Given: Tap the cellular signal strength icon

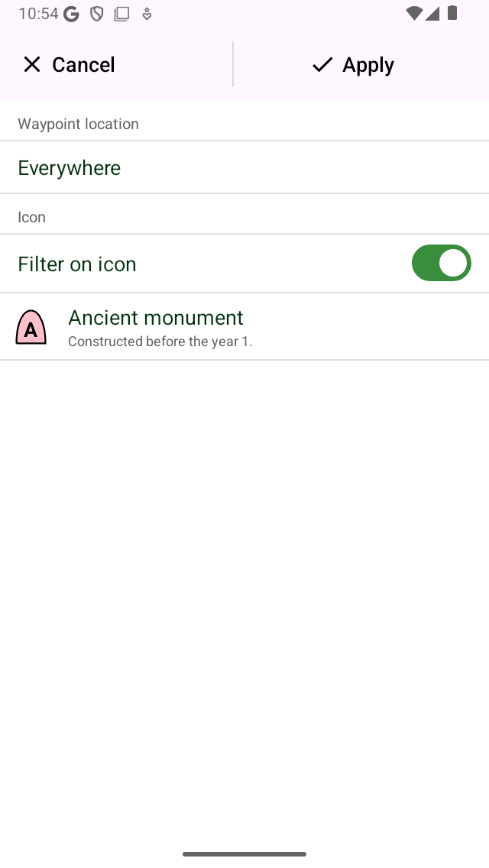Looking at the screenshot, I should click(x=432, y=13).
